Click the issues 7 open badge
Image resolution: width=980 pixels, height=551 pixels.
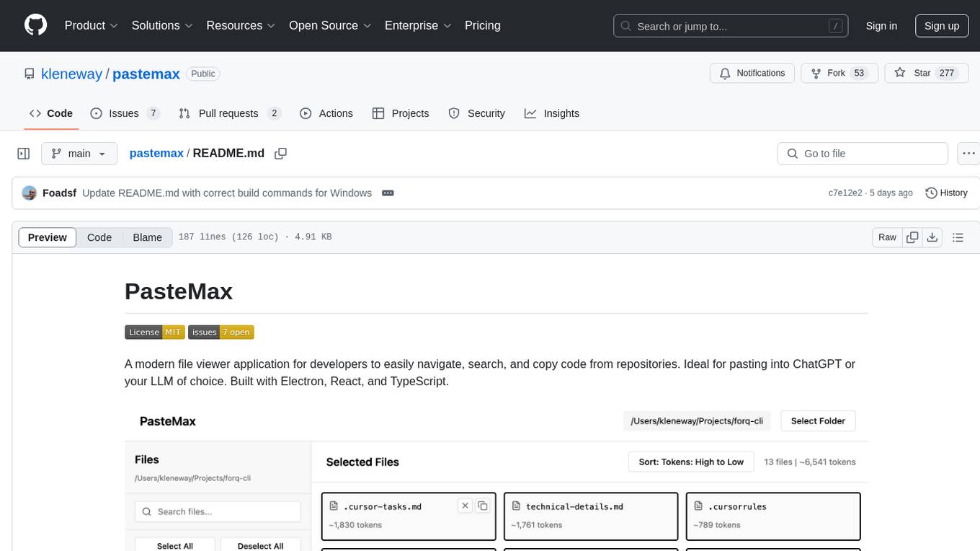pos(221,332)
